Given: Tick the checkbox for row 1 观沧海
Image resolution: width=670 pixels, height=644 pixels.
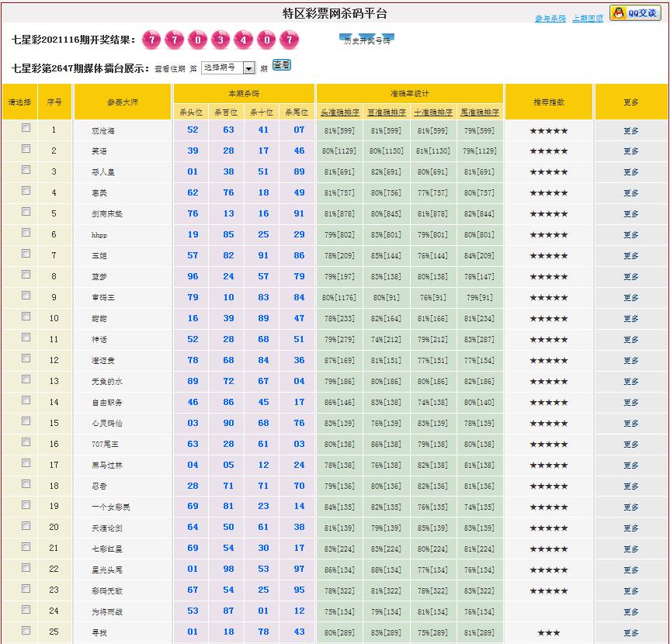Looking at the screenshot, I should [26, 128].
